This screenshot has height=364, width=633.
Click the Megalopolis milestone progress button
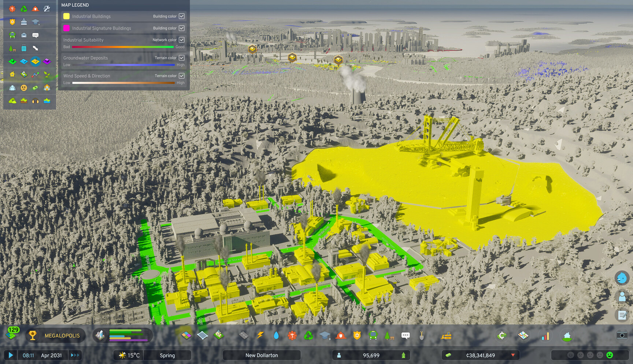[x=56, y=335]
